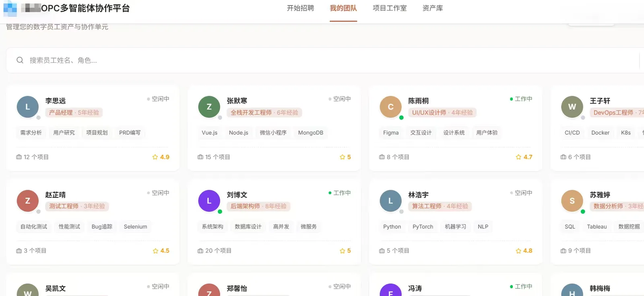Open the 开始招聘 tab
This screenshot has width=644, height=296.
[300, 8]
